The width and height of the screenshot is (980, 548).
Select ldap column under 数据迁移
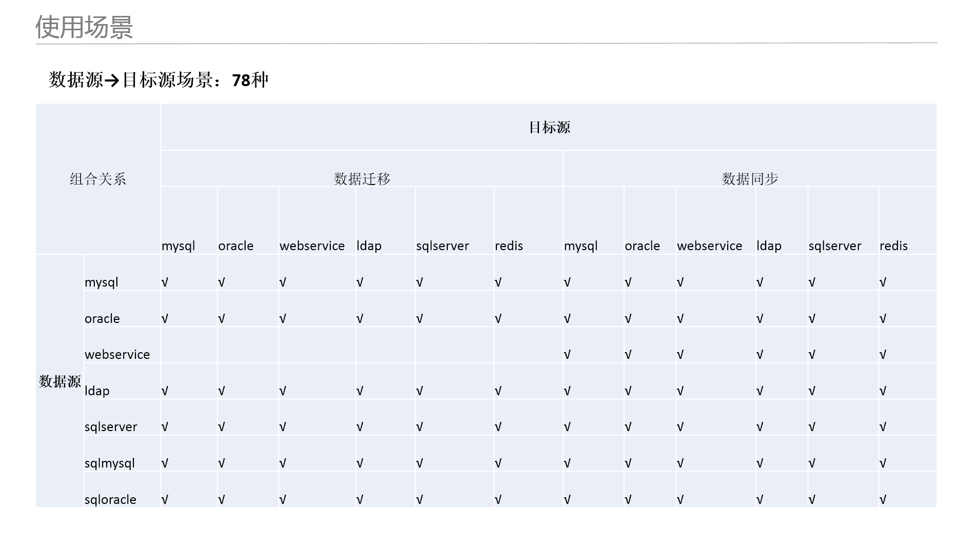369,246
